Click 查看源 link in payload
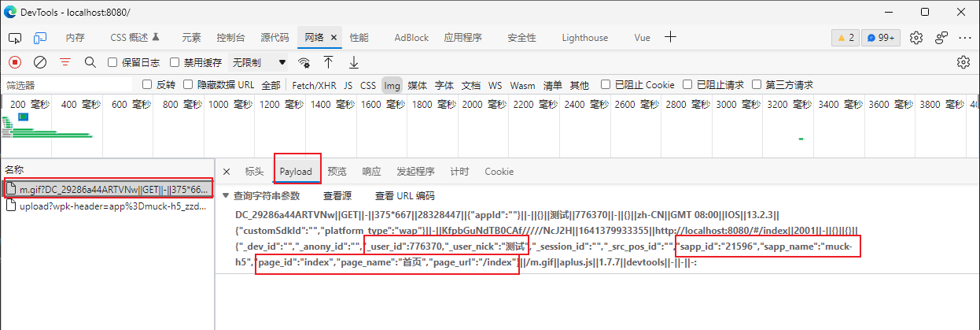The image size is (980, 330). [x=337, y=196]
